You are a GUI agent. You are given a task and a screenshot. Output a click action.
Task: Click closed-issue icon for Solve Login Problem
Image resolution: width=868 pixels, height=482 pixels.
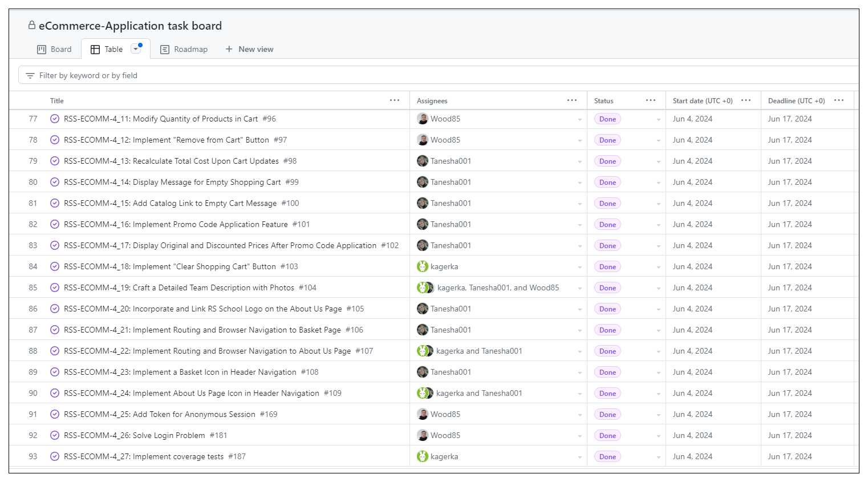(55, 435)
